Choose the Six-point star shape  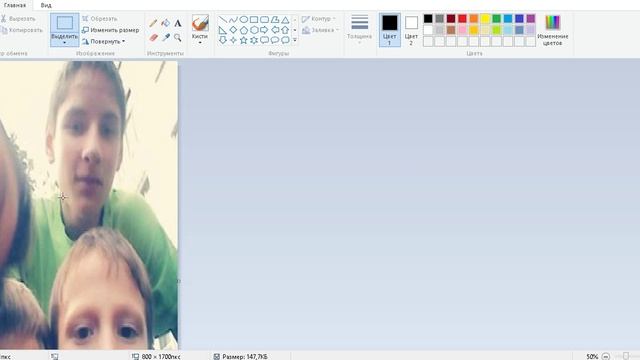[x=254, y=40]
